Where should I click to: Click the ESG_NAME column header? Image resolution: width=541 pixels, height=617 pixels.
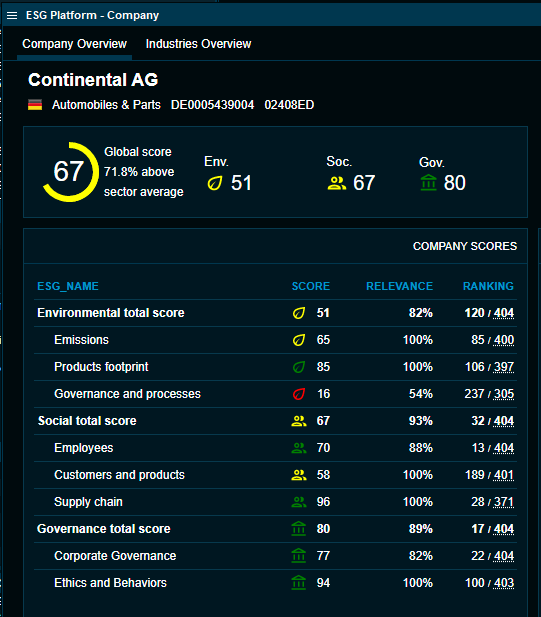pos(68,286)
